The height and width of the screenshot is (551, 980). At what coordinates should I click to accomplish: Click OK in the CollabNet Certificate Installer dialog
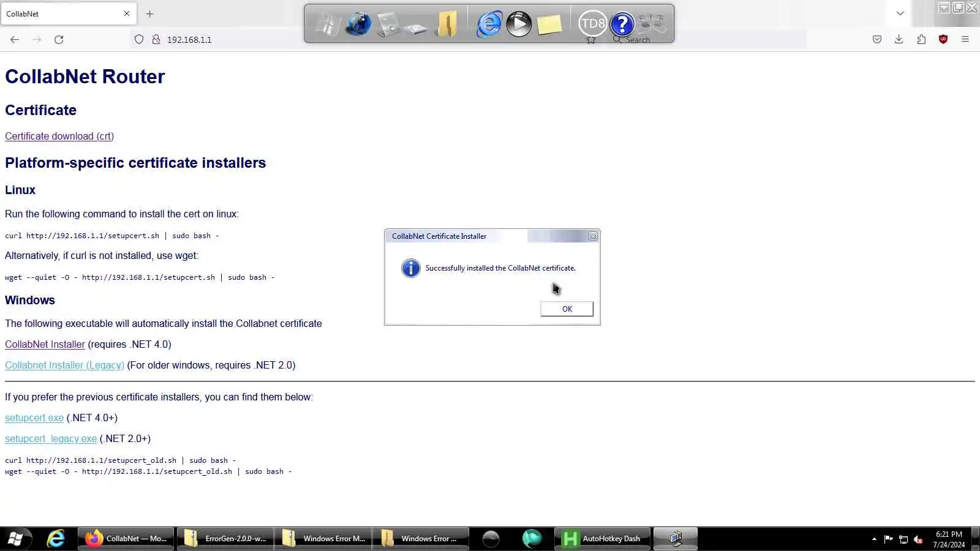click(x=567, y=309)
